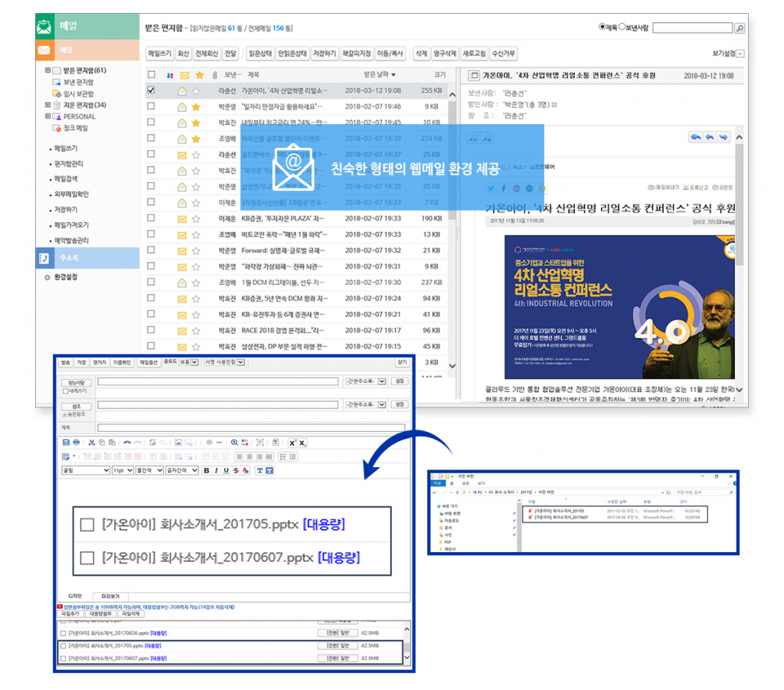Click the Cut scissors icon in the editor toolbar
This screenshot has width=784, height=690.
91,443
